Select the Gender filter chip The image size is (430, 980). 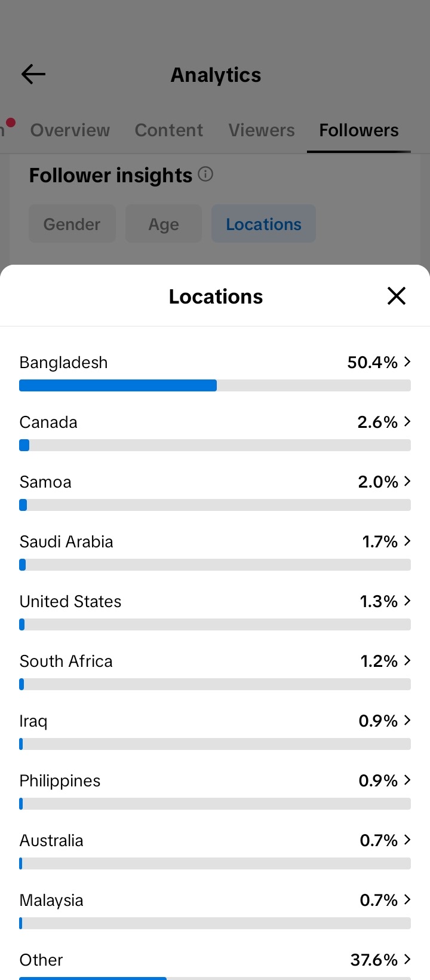(72, 224)
